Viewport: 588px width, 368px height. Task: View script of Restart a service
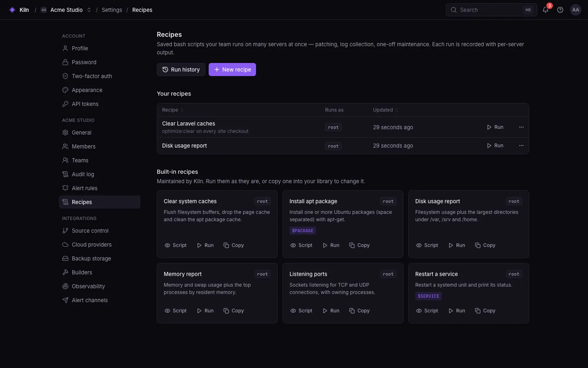[x=427, y=311]
